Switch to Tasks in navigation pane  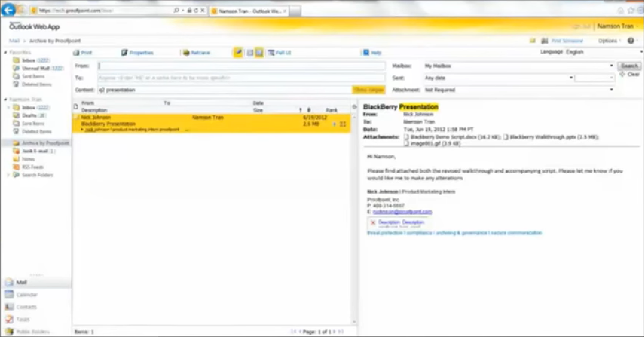pos(36,319)
